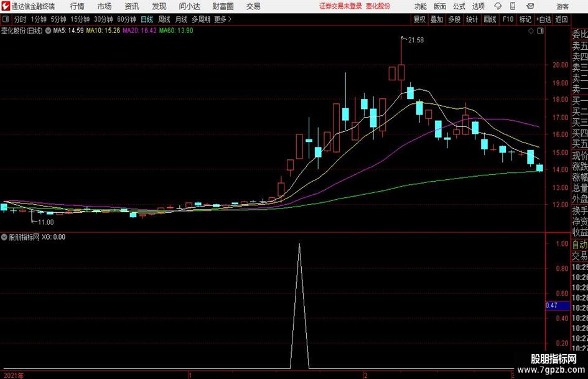Click the 壹化股份 stock name in the title bar
The height and width of the screenshot is (379, 588).
click(x=378, y=6)
